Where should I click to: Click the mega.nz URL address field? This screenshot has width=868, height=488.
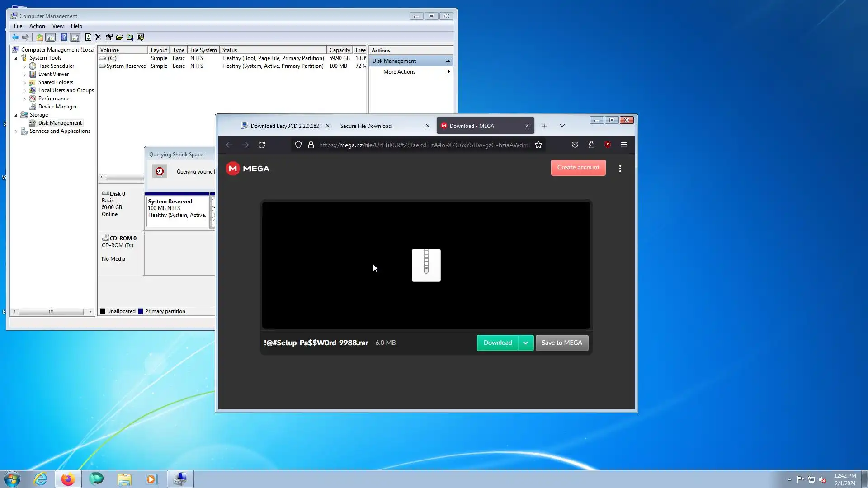[423, 145]
